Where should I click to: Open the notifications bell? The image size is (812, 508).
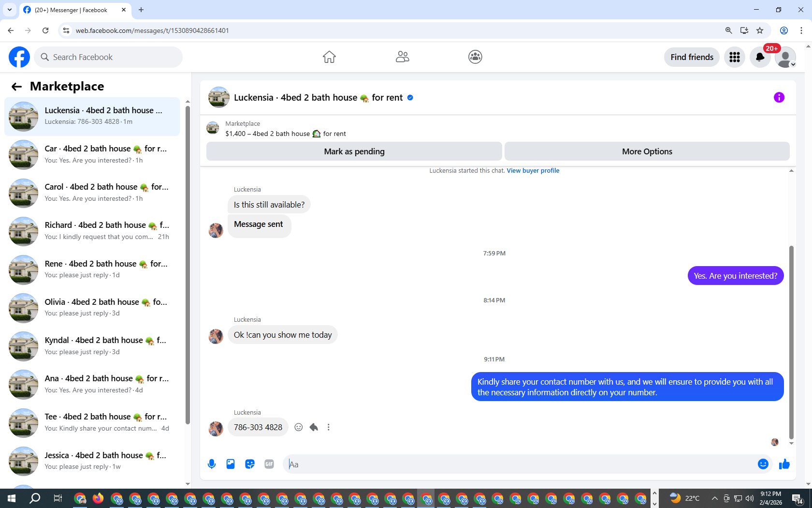[x=760, y=57]
